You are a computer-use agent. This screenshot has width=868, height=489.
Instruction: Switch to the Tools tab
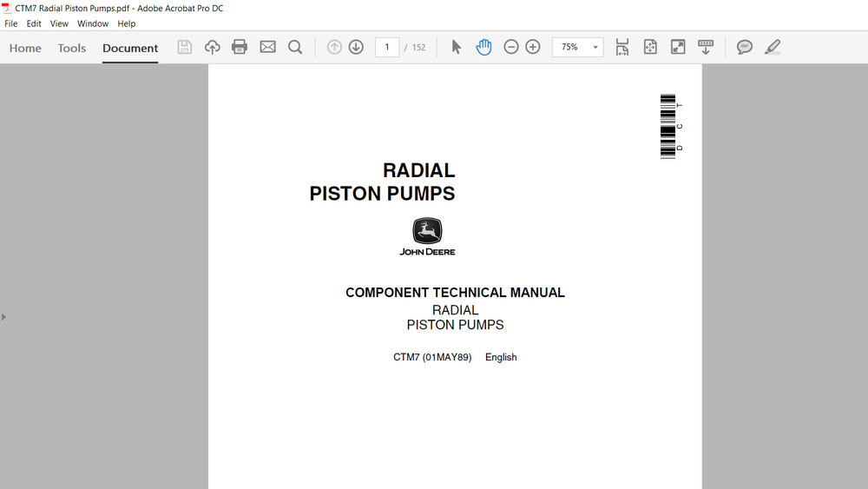click(x=72, y=48)
